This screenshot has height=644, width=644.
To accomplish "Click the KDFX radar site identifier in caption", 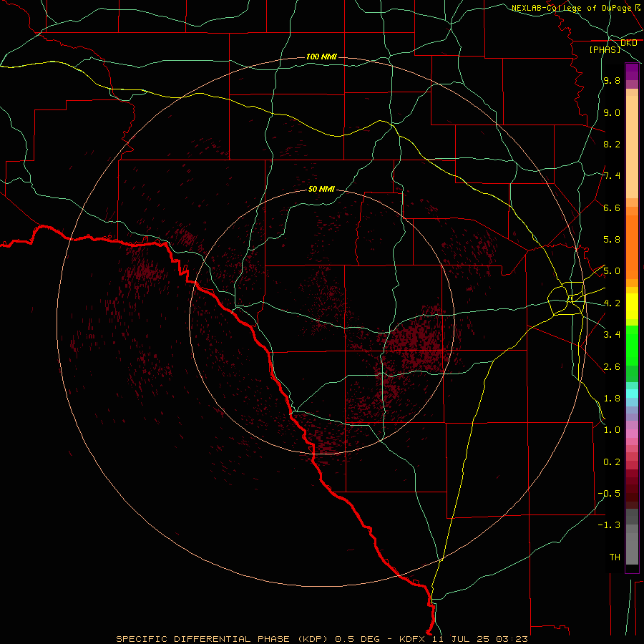I will pos(412,639).
